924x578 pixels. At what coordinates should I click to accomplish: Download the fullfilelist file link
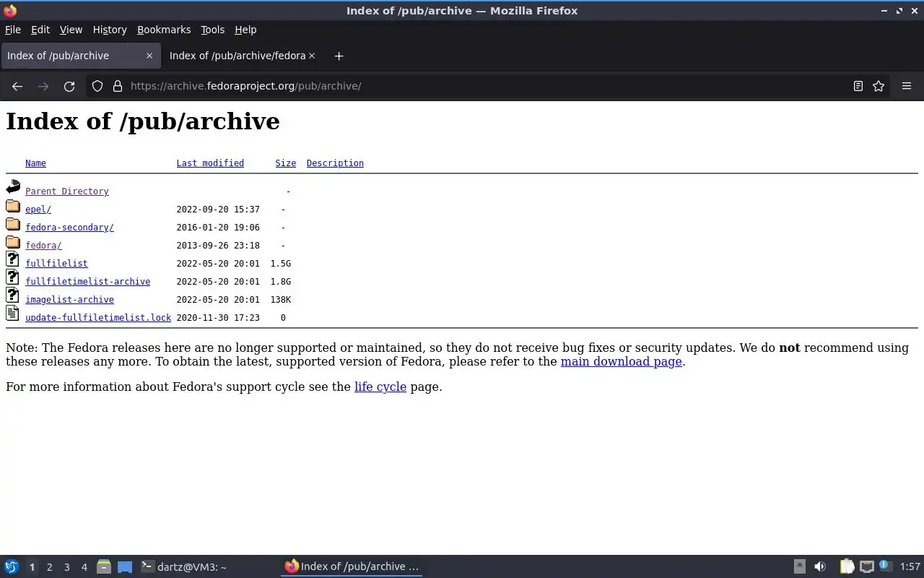click(x=56, y=264)
